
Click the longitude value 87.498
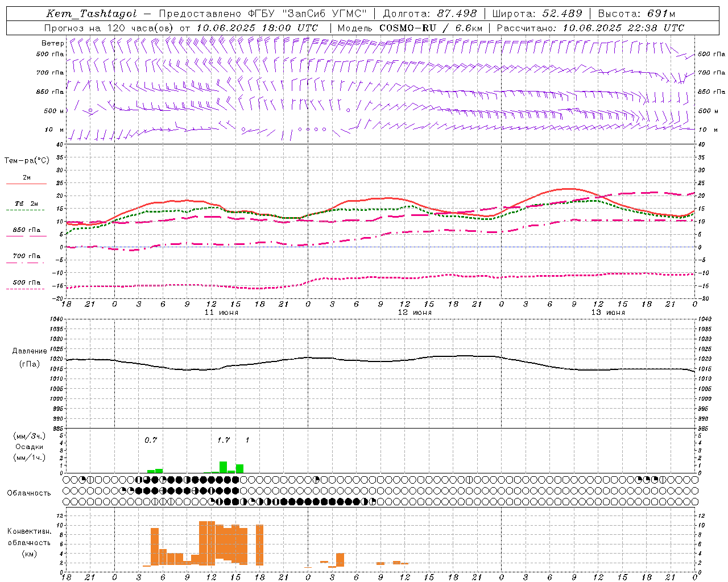(457, 14)
